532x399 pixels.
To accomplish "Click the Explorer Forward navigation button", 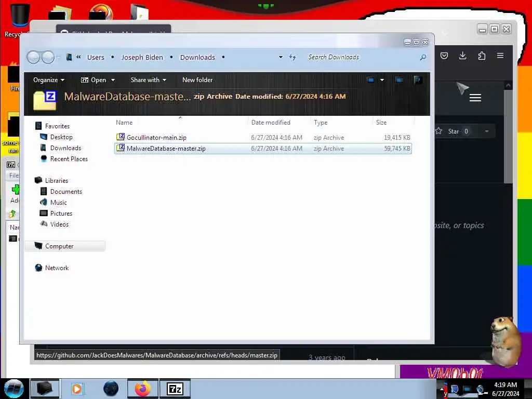I will (48, 57).
